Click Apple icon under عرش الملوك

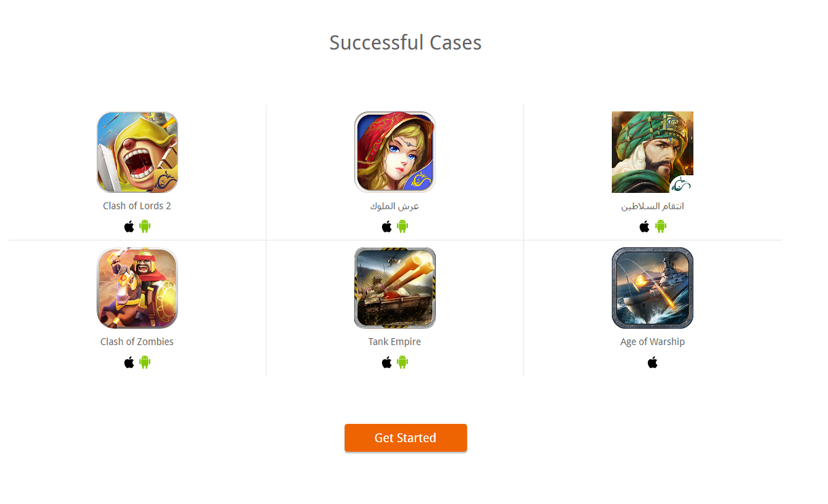(387, 226)
